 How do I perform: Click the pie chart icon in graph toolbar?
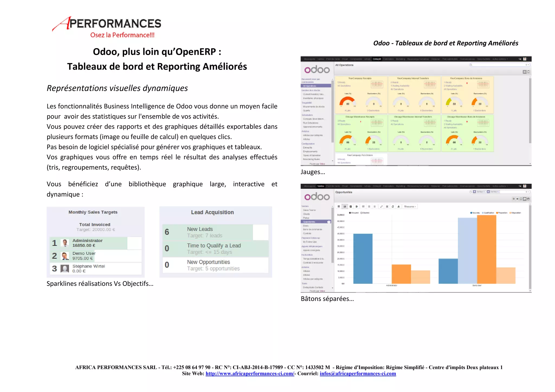click(357, 206)
